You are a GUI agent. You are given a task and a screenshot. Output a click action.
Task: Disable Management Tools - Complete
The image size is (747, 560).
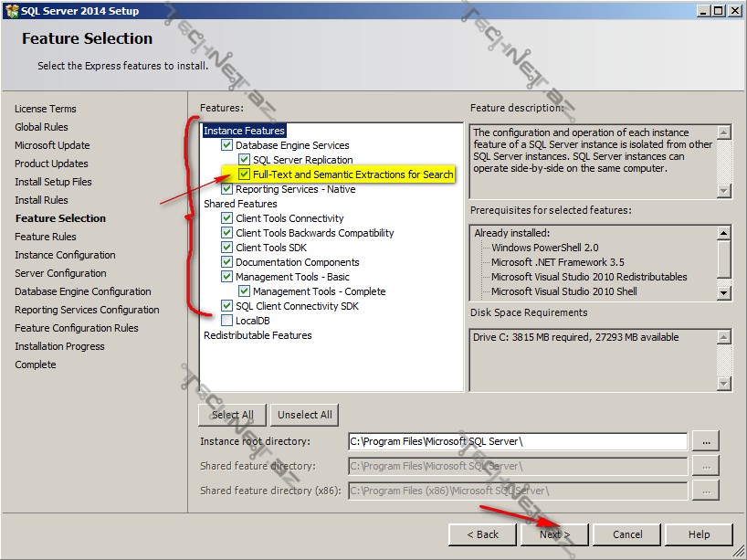[244, 291]
